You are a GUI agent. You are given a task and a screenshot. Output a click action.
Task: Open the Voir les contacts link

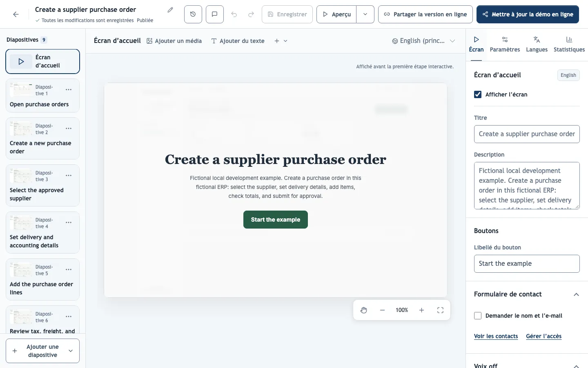[496, 336]
